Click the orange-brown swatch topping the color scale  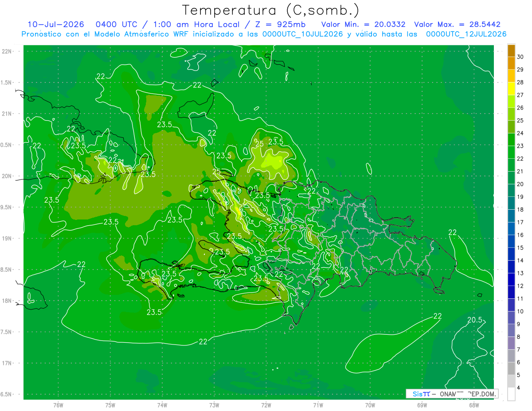point(511,51)
